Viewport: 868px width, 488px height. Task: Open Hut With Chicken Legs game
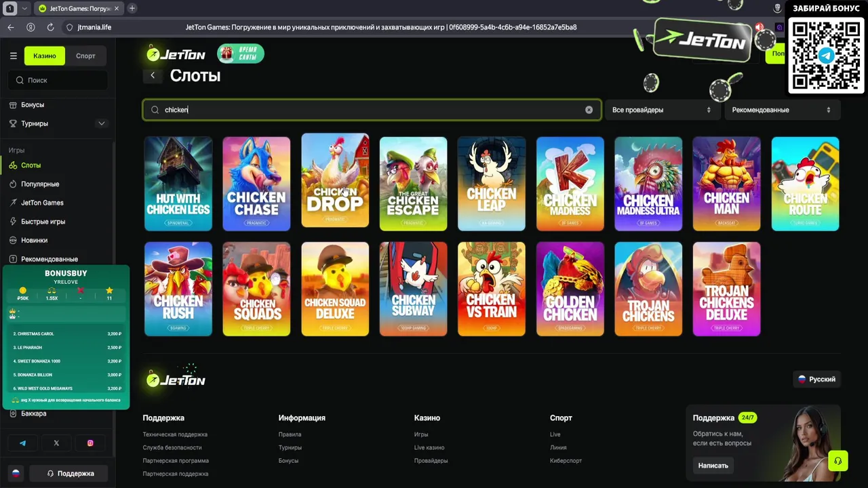(x=178, y=184)
